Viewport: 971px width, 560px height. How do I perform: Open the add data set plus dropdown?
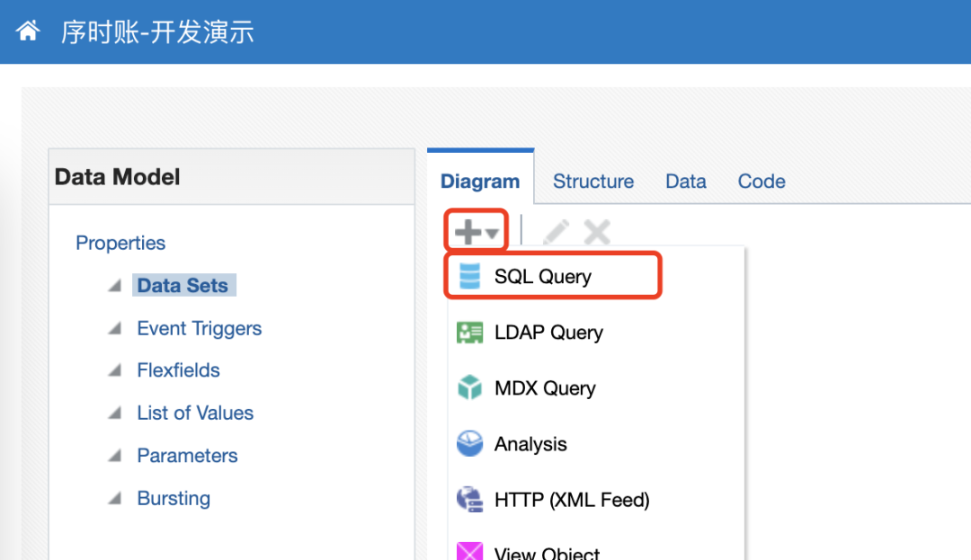[x=477, y=232]
